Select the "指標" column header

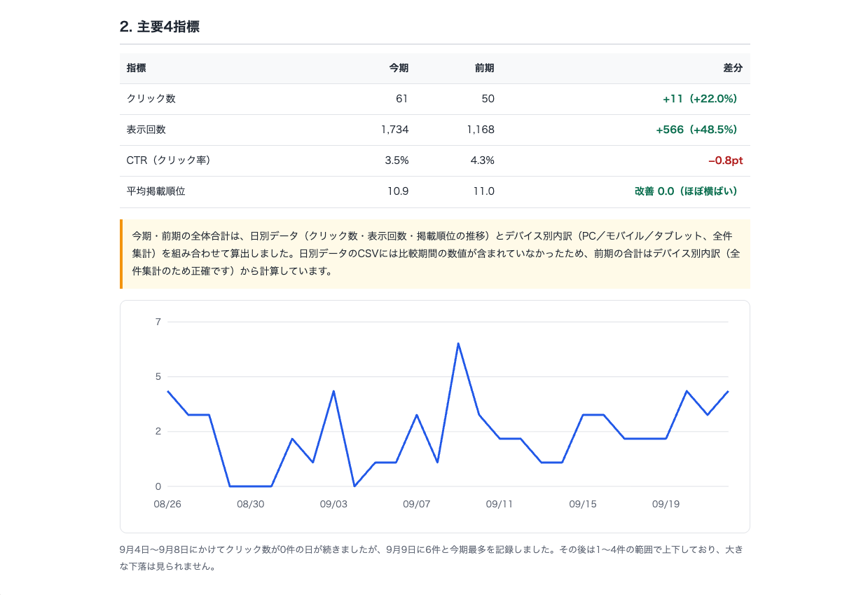pos(137,68)
